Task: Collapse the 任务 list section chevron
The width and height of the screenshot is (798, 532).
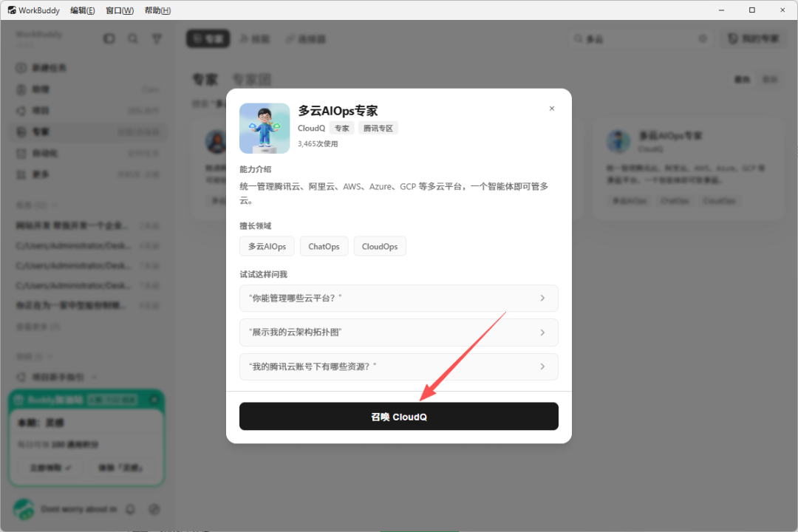Action: [55, 205]
